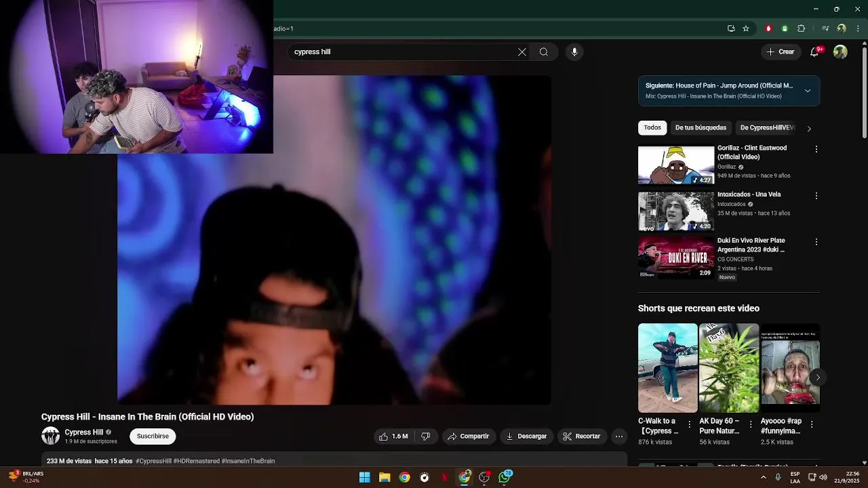Open the BRL/ARS widget on taskbar

[26, 477]
